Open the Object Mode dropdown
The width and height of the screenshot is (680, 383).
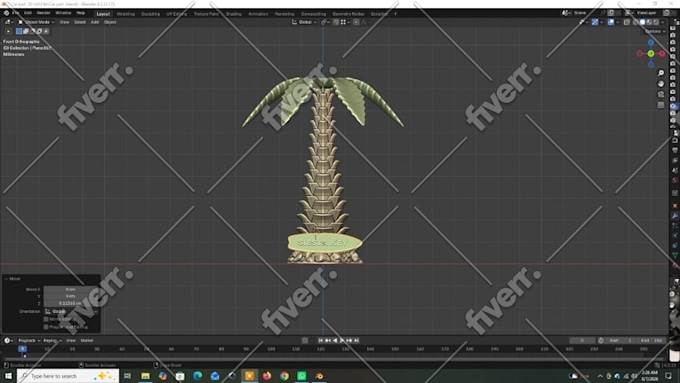point(36,22)
